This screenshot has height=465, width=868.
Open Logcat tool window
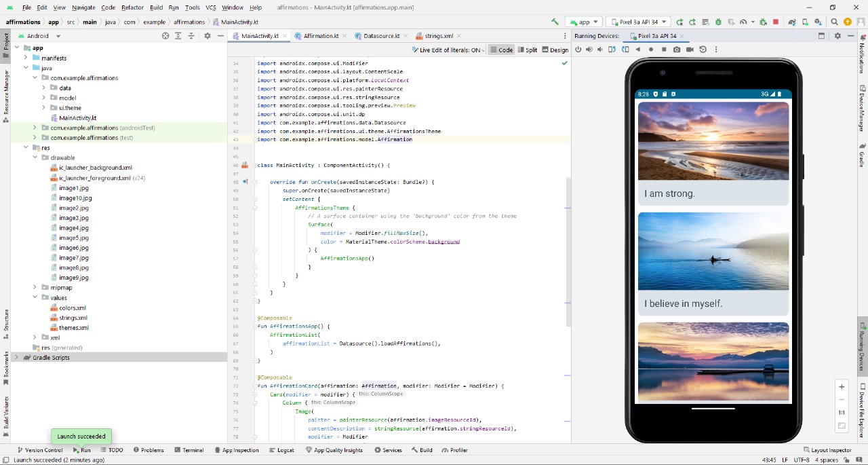281,450
